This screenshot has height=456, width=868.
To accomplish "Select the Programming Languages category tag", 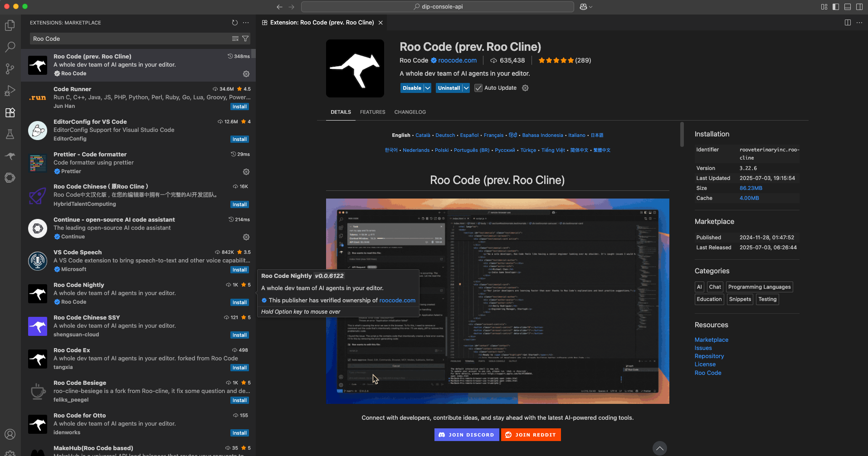I will (759, 287).
